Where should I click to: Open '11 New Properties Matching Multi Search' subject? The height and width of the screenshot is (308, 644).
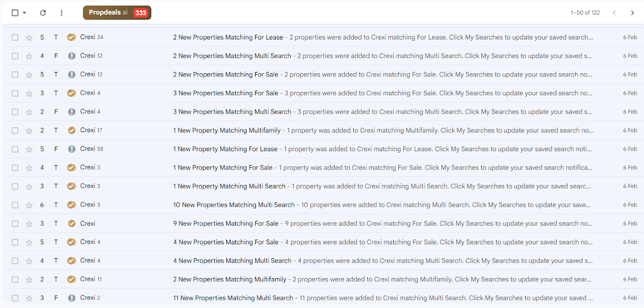pyautogui.click(x=233, y=298)
